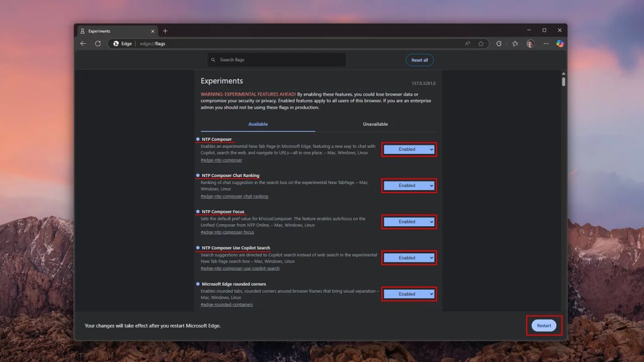This screenshot has width=644, height=362.
Task: Minimize the Edge window
Action: [529, 31]
